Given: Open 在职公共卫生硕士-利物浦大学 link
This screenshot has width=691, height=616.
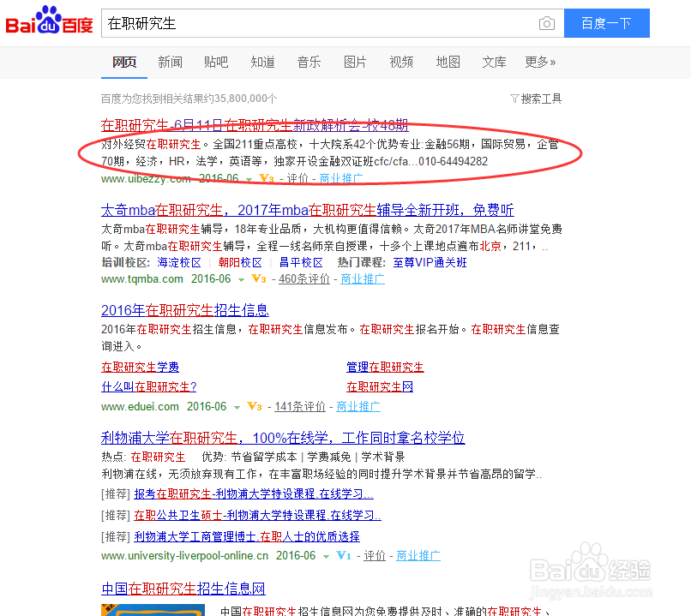Looking at the screenshot, I should click(x=258, y=515).
